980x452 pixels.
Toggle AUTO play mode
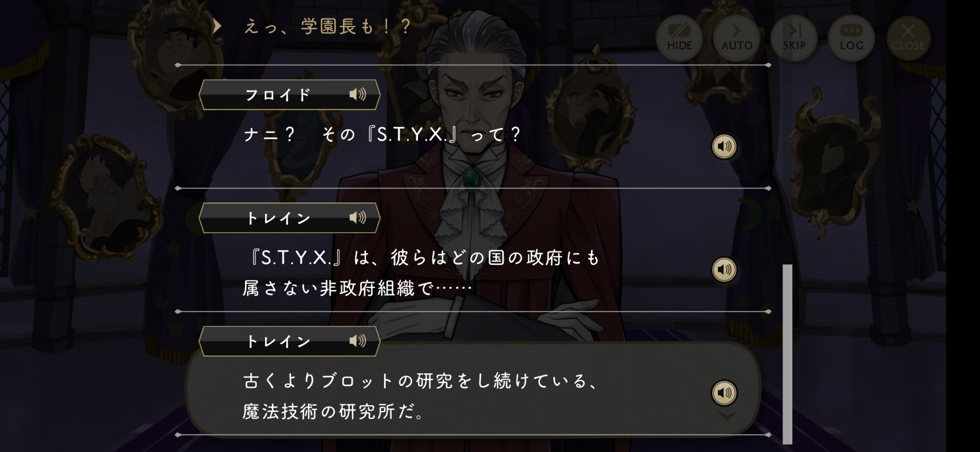(736, 38)
